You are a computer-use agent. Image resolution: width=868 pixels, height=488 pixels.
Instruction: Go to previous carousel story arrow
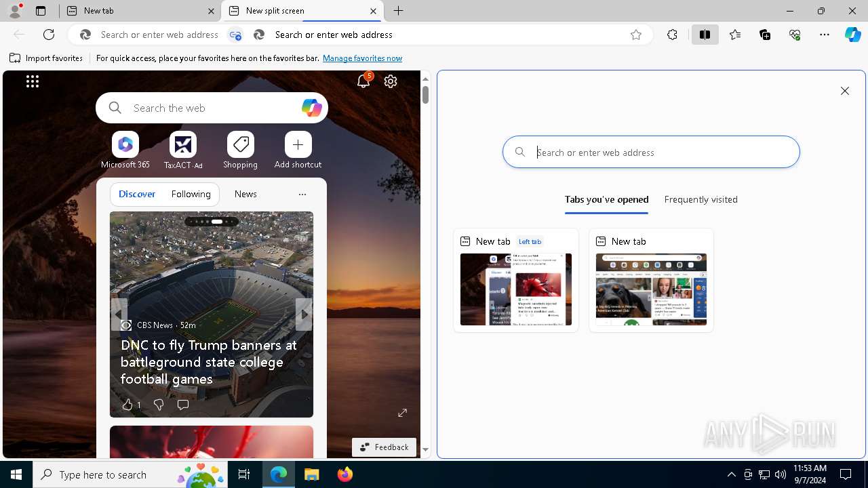119,314
